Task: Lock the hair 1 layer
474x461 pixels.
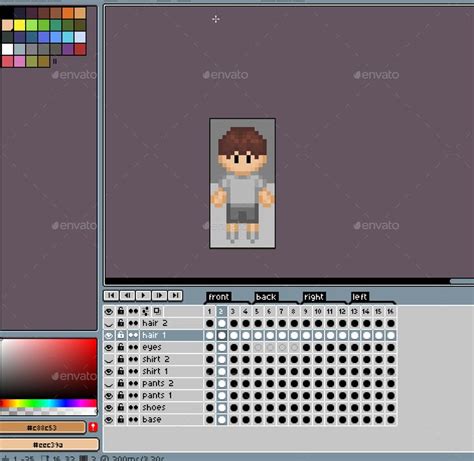Action: click(x=121, y=335)
